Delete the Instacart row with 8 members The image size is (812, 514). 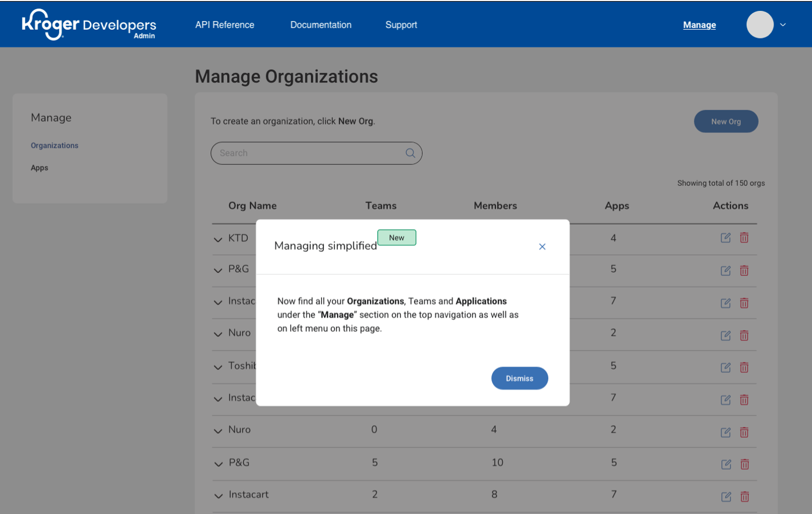745,497
